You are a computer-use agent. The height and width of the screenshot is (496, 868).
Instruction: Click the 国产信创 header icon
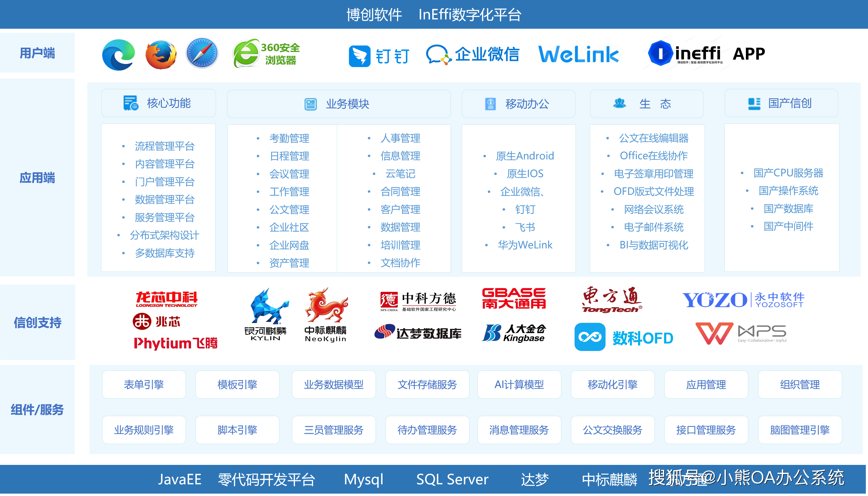point(754,103)
